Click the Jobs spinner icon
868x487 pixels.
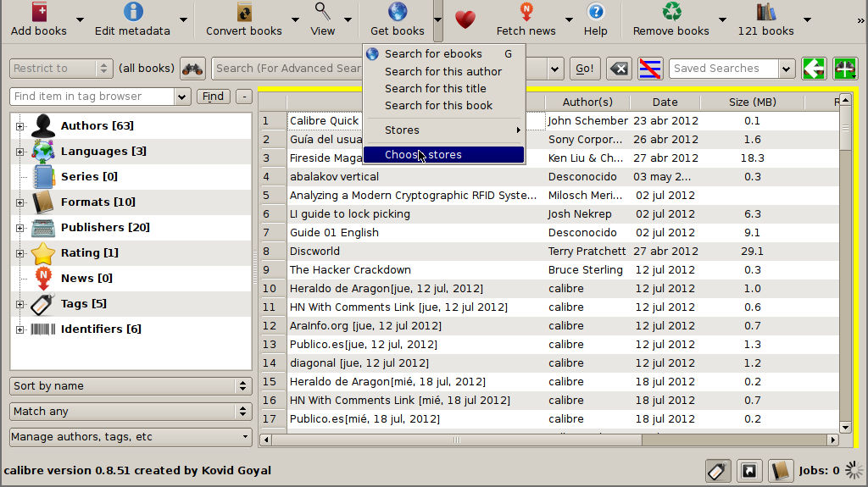(x=854, y=471)
